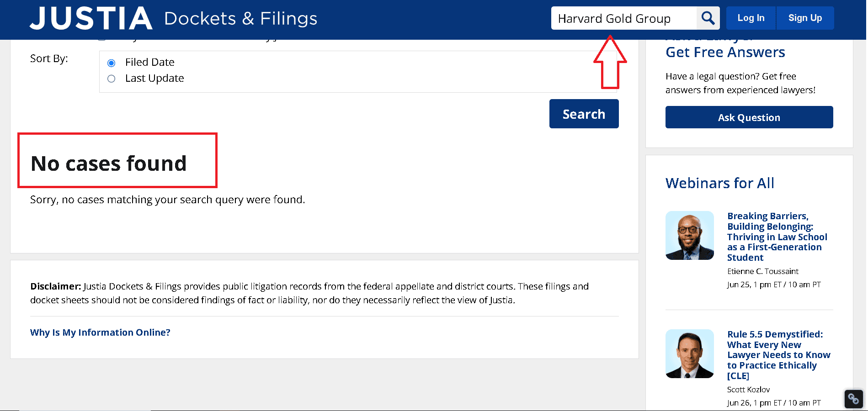Click the Log In button
The image size is (868, 411).
click(751, 18)
